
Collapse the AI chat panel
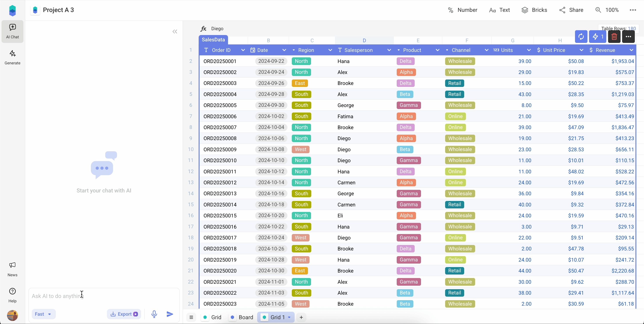pyautogui.click(x=175, y=32)
